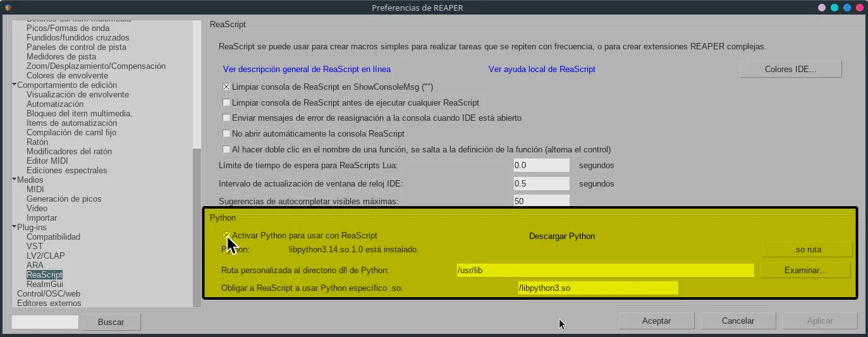The width and height of the screenshot is (868, 337).
Task: Click the /libpython3.so input field
Action: click(x=598, y=288)
